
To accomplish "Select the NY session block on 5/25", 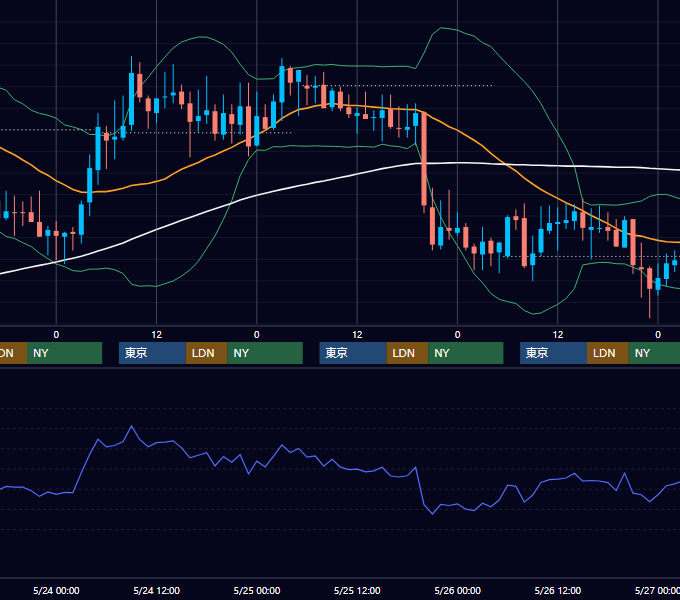I will [x=466, y=353].
